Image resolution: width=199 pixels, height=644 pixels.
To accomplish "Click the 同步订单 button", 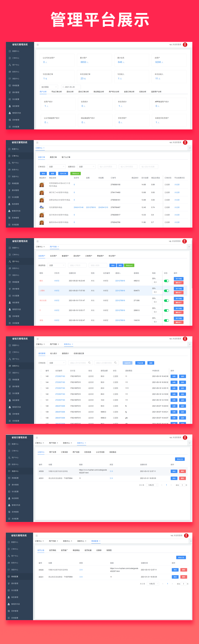I will (x=63, y=173).
